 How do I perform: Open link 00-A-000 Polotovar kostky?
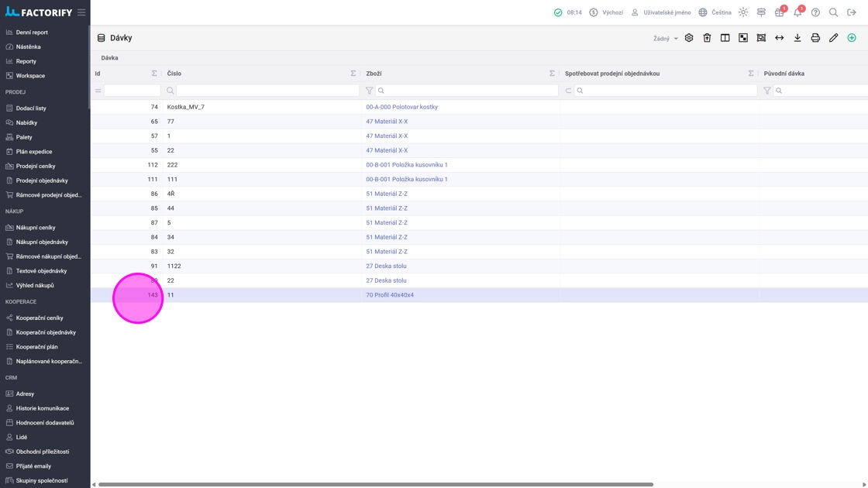pyautogui.click(x=402, y=107)
